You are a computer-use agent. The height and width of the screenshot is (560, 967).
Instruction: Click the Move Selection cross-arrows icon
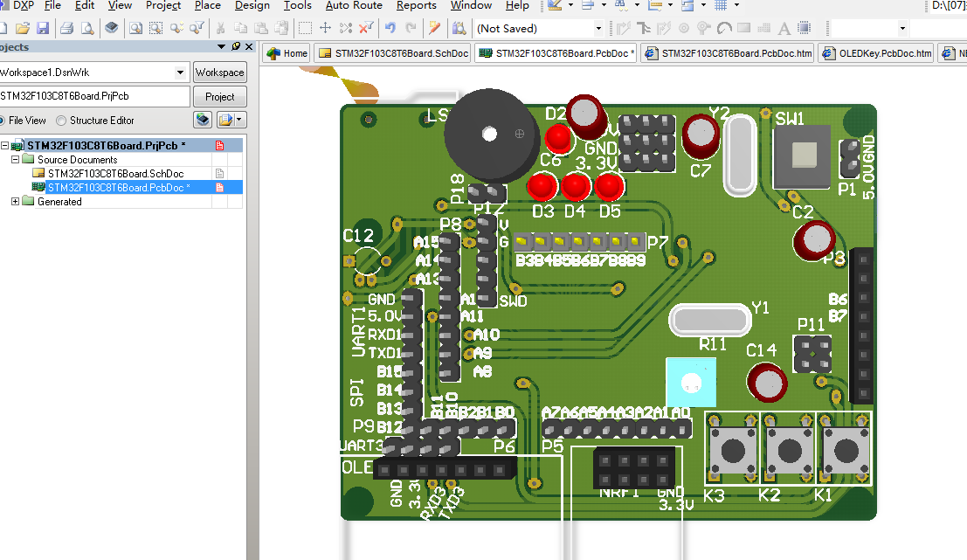tap(326, 28)
